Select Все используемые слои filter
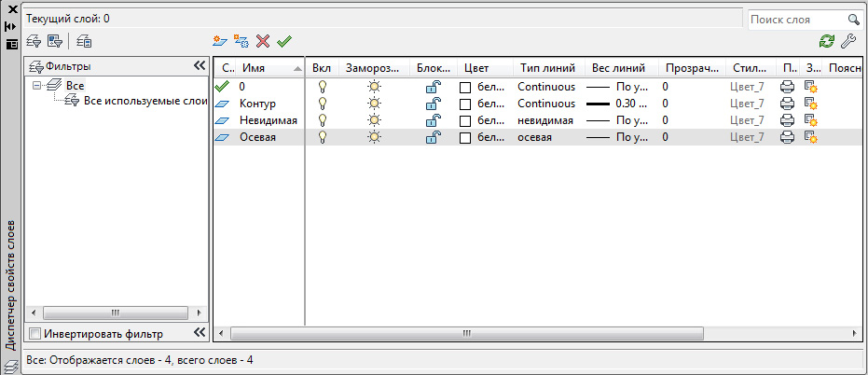868x375 pixels. pyautogui.click(x=144, y=101)
